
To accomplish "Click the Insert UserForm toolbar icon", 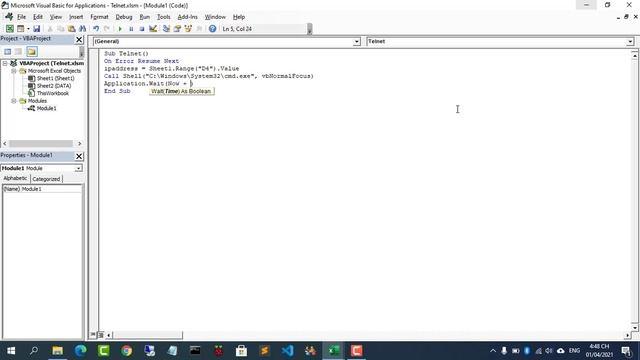I will click(x=20, y=29).
